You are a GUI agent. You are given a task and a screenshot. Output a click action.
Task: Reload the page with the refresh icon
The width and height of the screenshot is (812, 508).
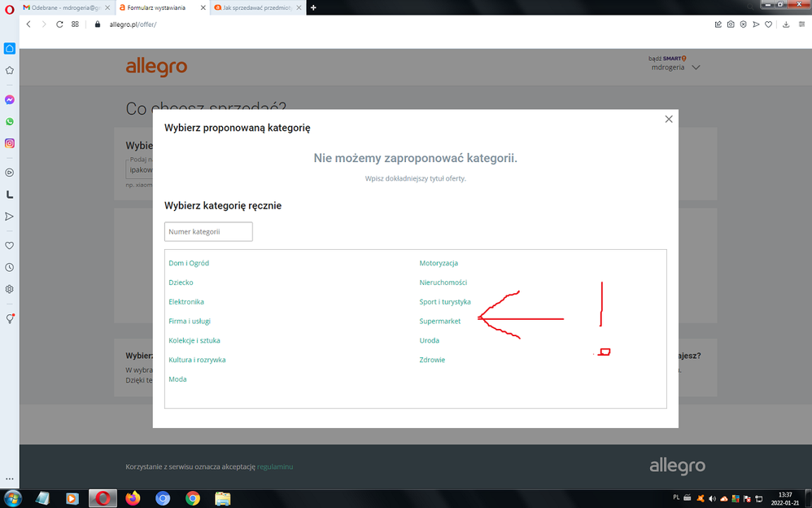(x=59, y=24)
